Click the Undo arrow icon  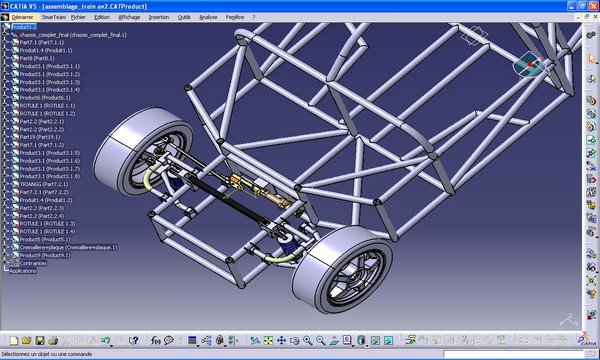106,340
